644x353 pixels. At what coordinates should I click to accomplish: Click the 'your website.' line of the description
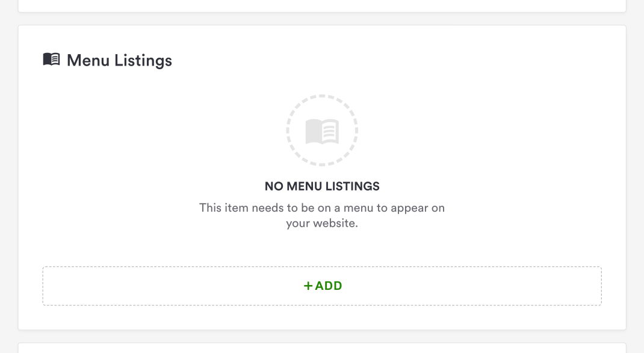coord(322,224)
